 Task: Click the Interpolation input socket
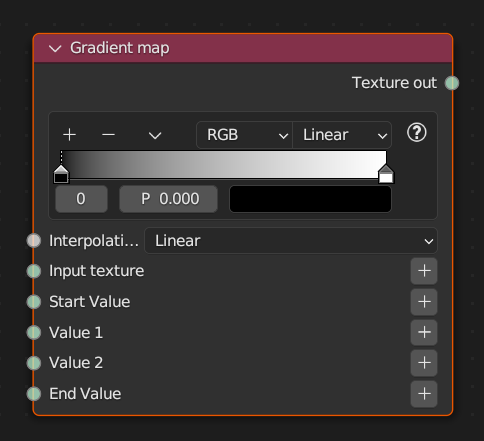click(x=34, y=241)
